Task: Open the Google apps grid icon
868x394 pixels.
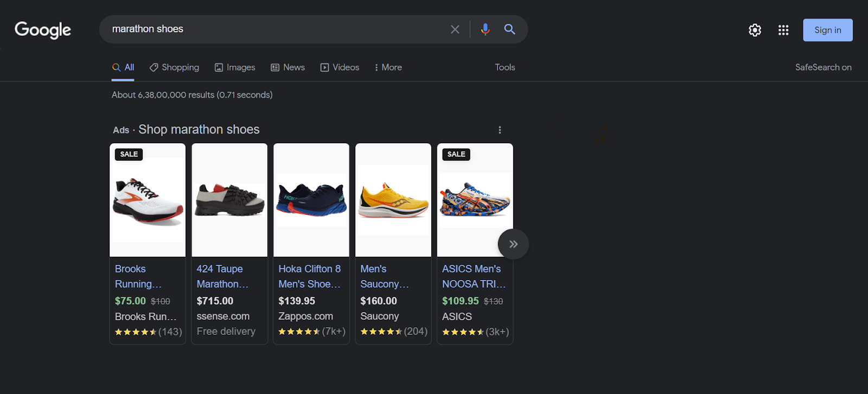Action: (783, 30)
